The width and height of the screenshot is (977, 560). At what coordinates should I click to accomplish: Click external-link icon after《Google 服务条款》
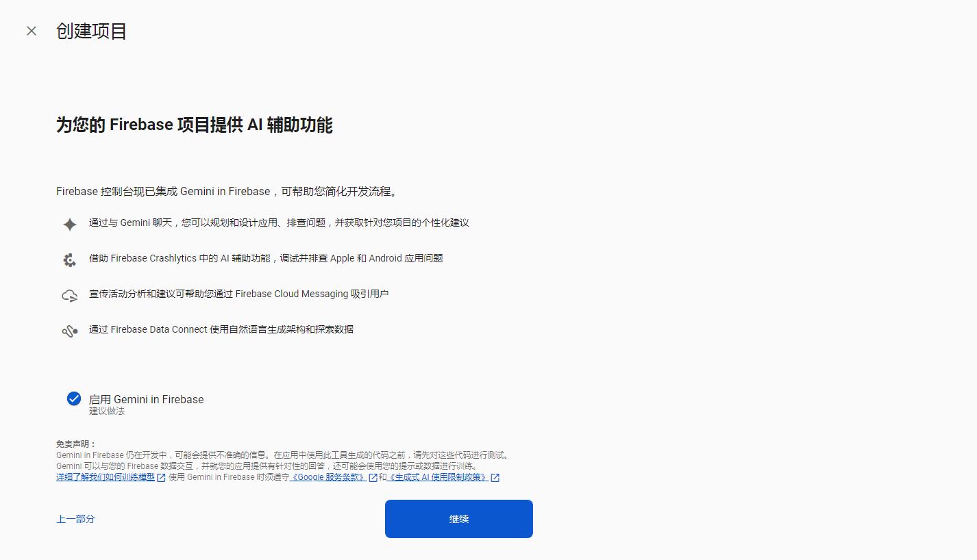click(x=373, y=478)
